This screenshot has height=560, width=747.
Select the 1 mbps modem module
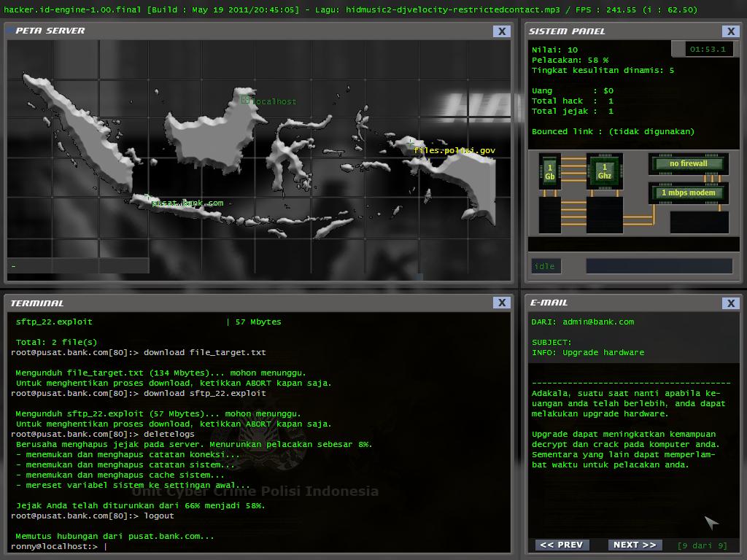click(x=688, y=193)
